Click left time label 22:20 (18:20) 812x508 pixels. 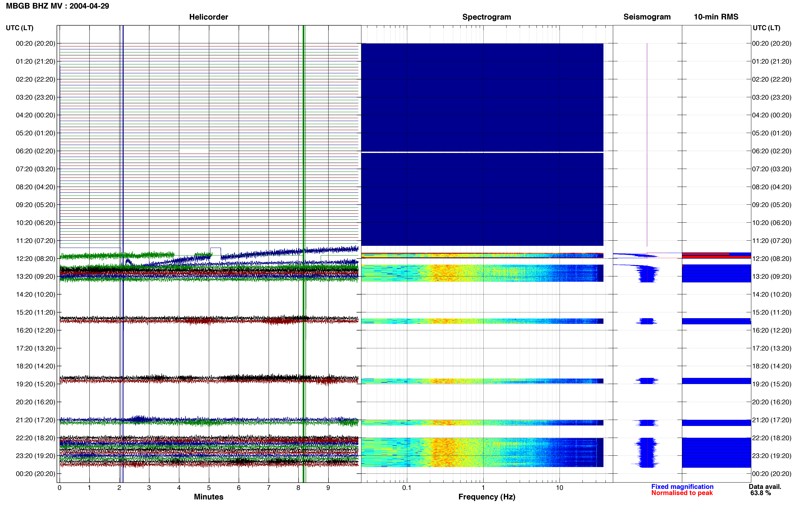click(36, 438)
